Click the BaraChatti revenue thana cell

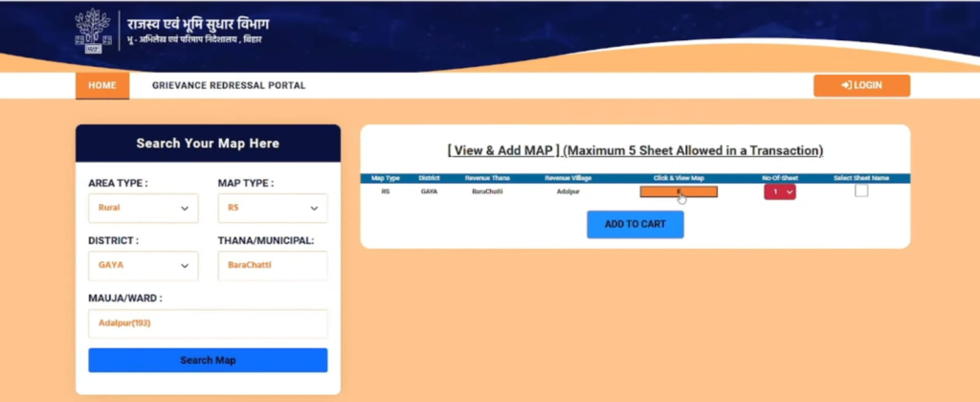pos(490,191)
